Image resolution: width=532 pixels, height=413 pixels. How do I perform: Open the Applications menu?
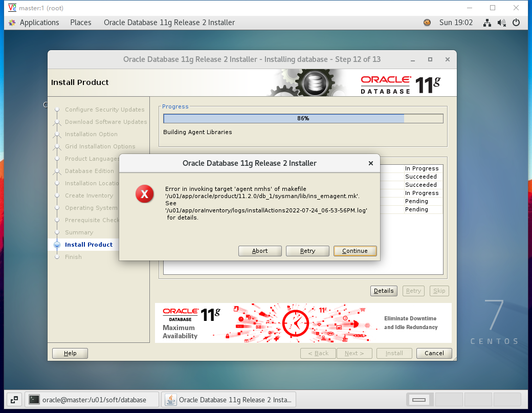pos(39,23)
